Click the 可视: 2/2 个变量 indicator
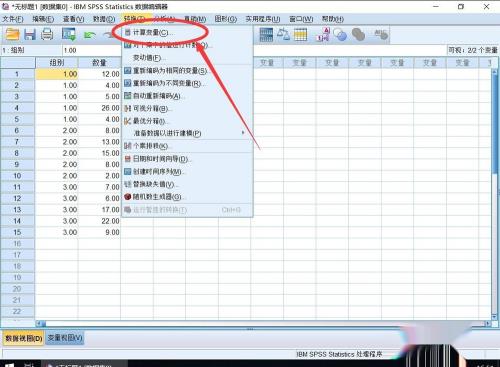Viewport: 500px width, 367px height. (473, 50)
